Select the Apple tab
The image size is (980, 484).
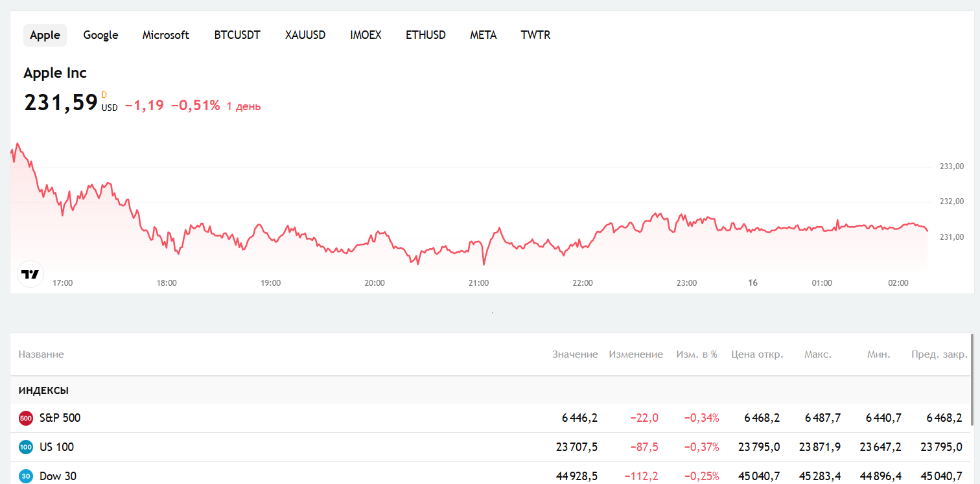45,35
